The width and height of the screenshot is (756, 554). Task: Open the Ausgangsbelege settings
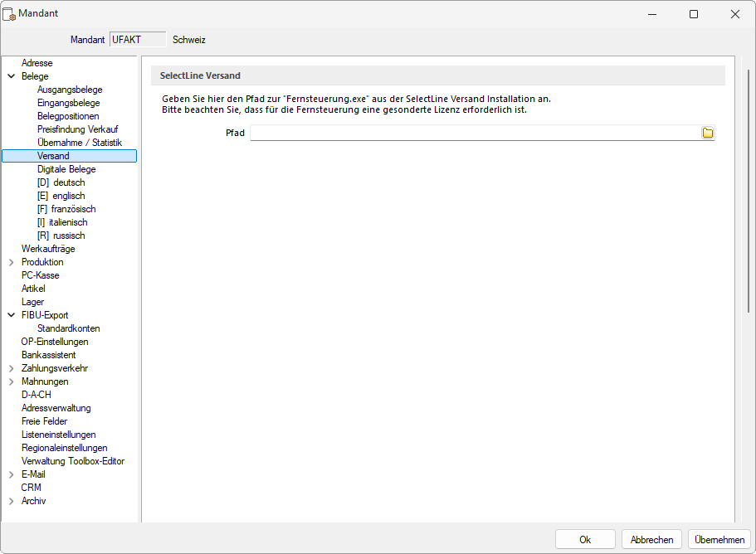pyautogui.click(x=70, y=90)
